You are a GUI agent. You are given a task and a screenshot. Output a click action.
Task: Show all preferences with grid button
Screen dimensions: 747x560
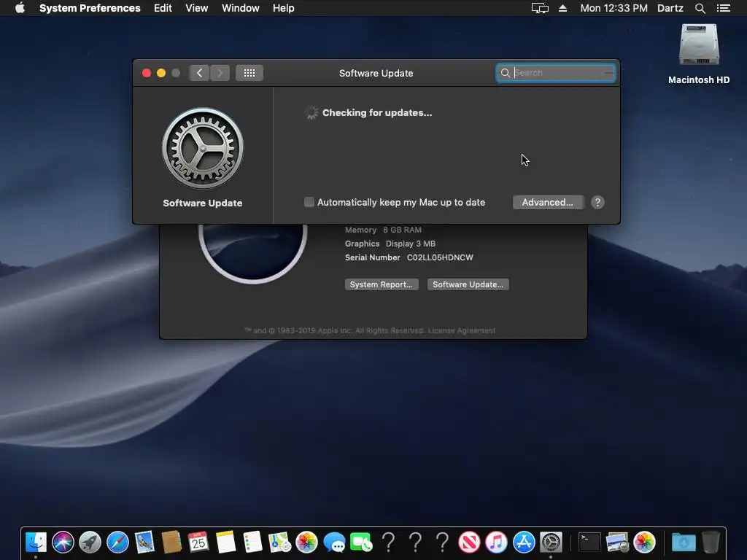coord(249,73)
